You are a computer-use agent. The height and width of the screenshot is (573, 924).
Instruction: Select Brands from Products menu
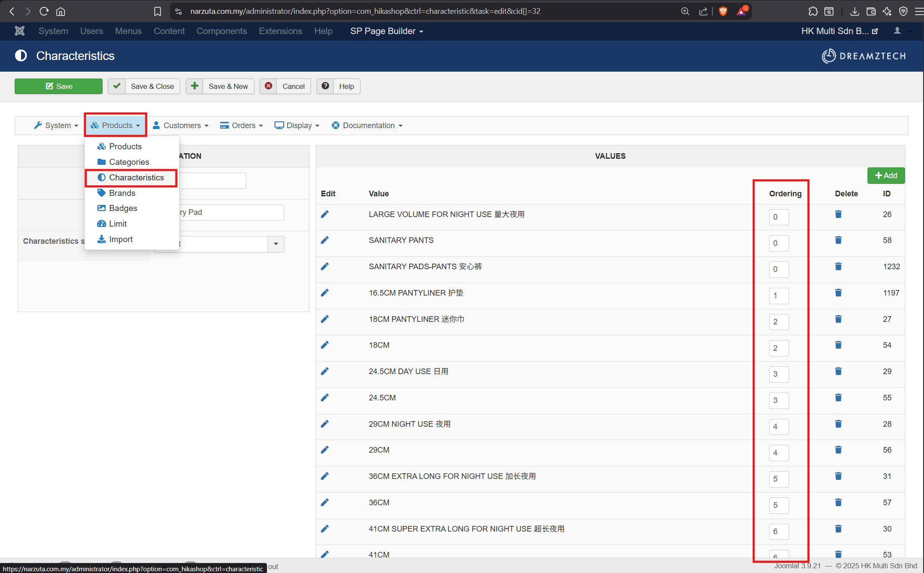click(122, 193)
